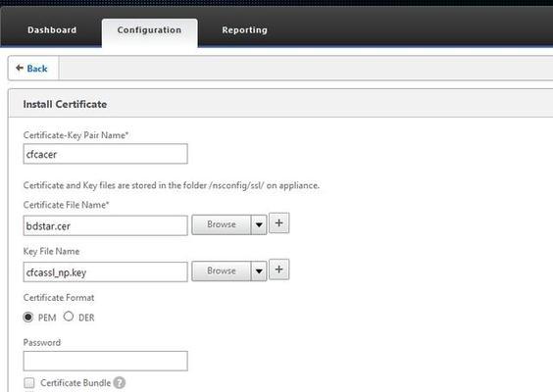Open the Reporting tab
Image resolution: width=553 pixels, height=392 pixels.
244,30
